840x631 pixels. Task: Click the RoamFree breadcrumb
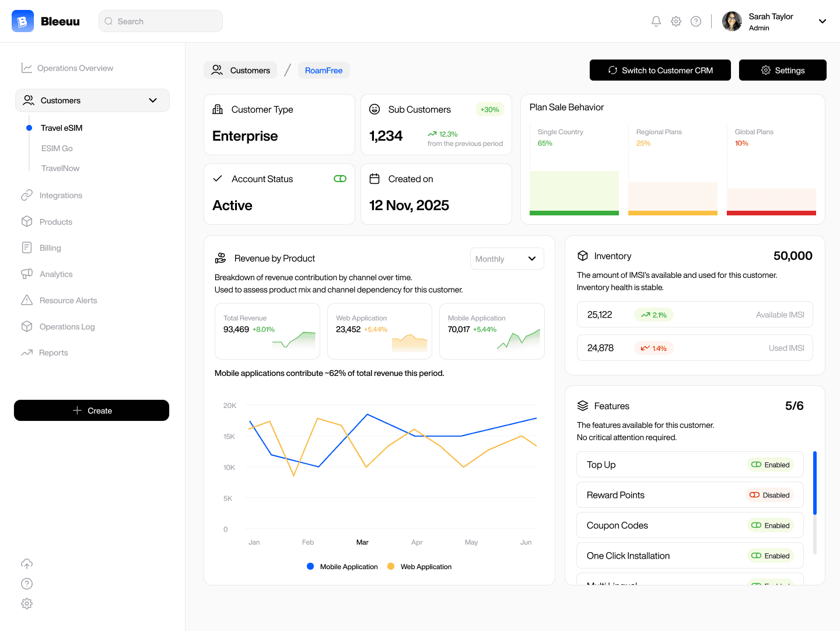(x=324, y=70)
